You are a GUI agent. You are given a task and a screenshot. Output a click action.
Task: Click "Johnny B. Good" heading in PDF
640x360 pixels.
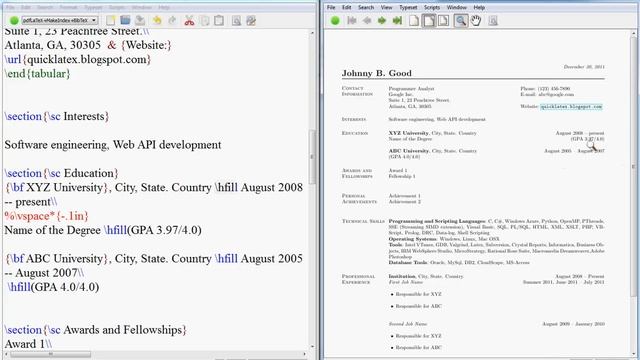[x=376, y=73]
